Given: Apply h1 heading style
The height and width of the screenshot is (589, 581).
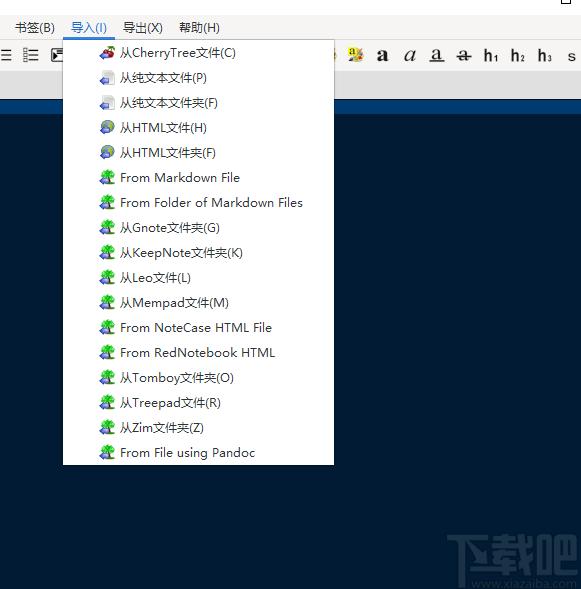Looking at the screenshot, I should coord(491,56).
